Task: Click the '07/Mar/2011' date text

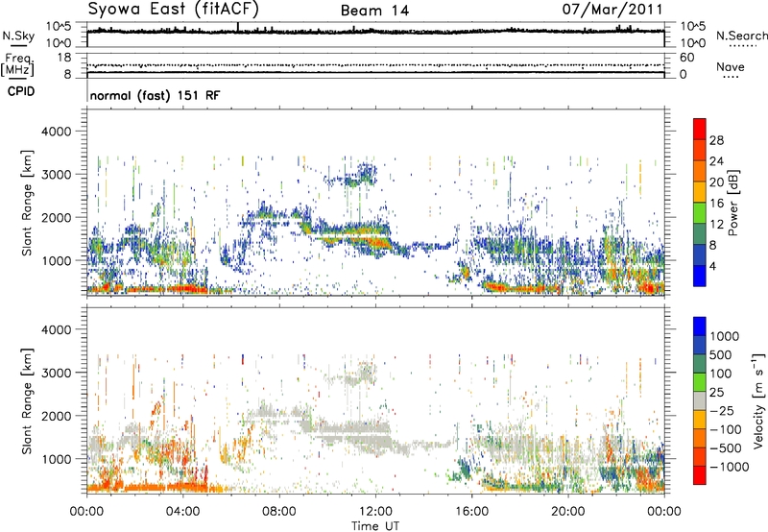Action: click(x=612, y=10)
